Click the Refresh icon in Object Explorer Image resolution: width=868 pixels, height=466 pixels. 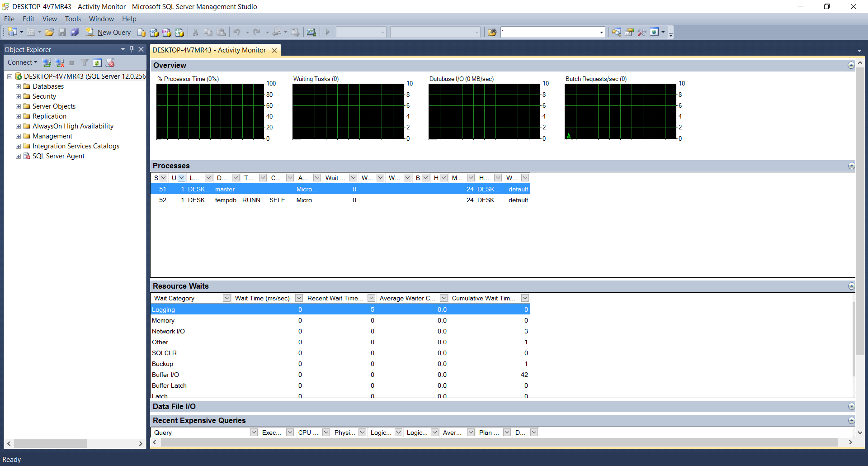click(x=97, y=62)
